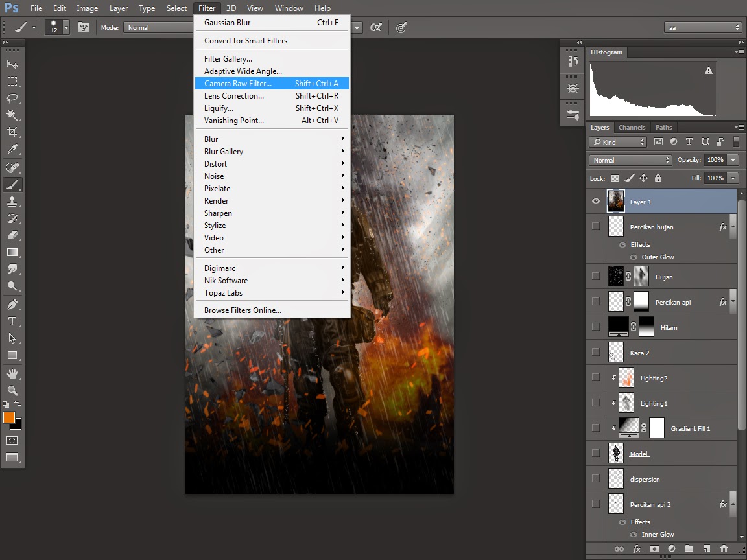The image size is (747, 560).
Task: Expand effects of Percikan api layer
Action: click(x=733, y=302)
